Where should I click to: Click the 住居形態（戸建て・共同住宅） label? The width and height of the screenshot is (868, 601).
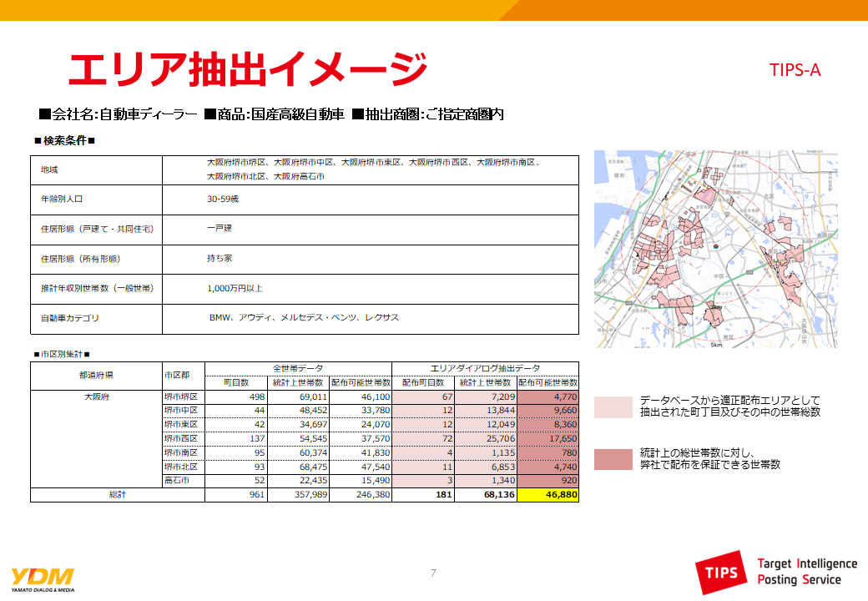point(98,229)
